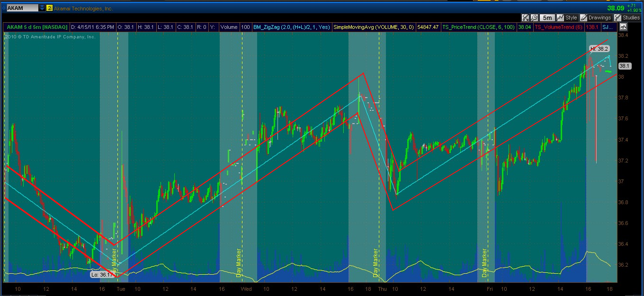Click the H: 38.1 high value
This screenshot has height=296, width=644.
[145, 27]
